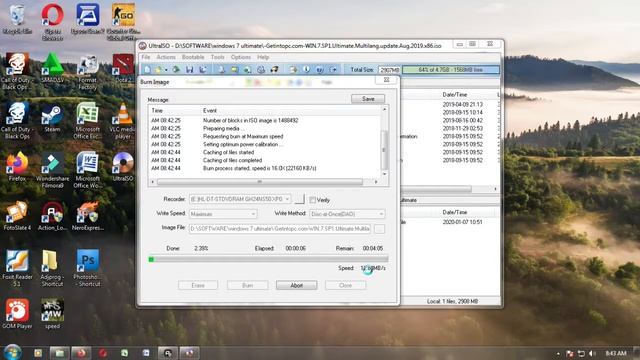Click the disabled Erase button in Burn Image
The width and height of the screenshot is (640, 360).
(x=198, y=285)
